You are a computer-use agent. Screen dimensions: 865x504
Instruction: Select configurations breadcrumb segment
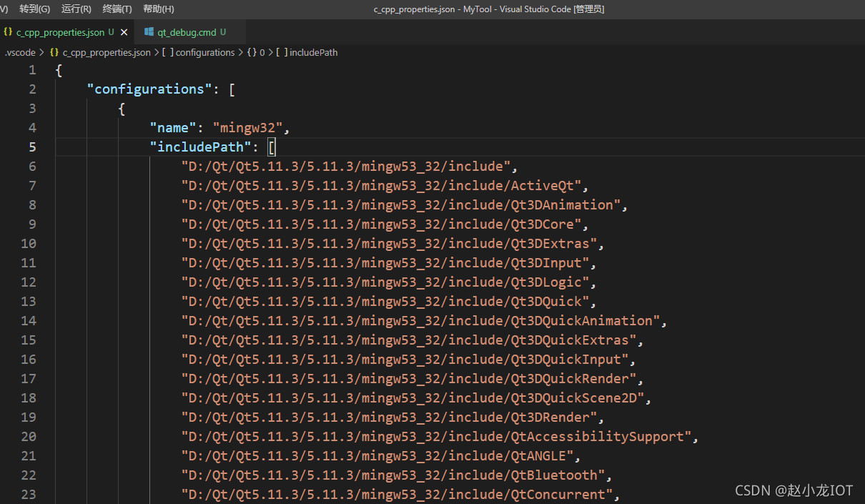coord(205,52)
